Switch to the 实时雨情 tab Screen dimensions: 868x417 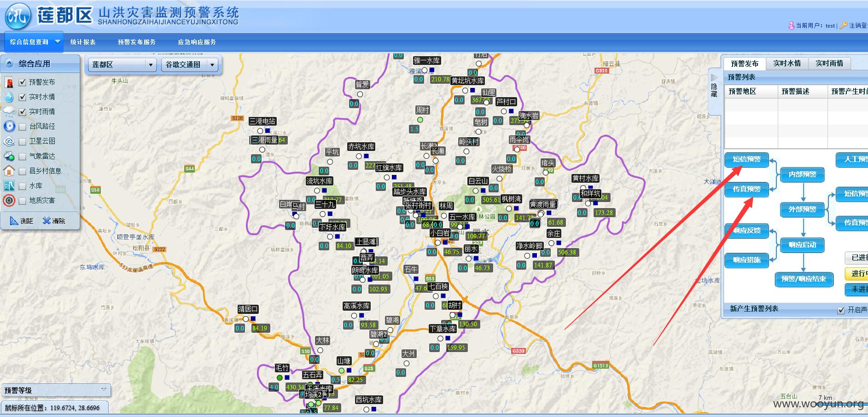point(829,64)
